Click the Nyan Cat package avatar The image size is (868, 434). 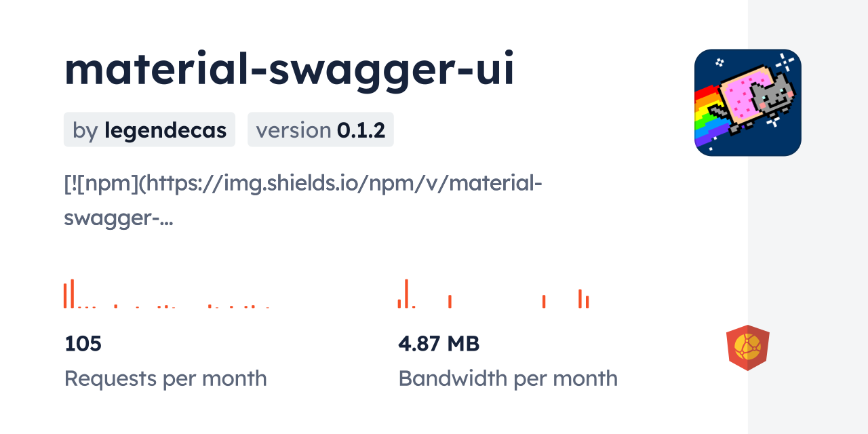(747, 102)
